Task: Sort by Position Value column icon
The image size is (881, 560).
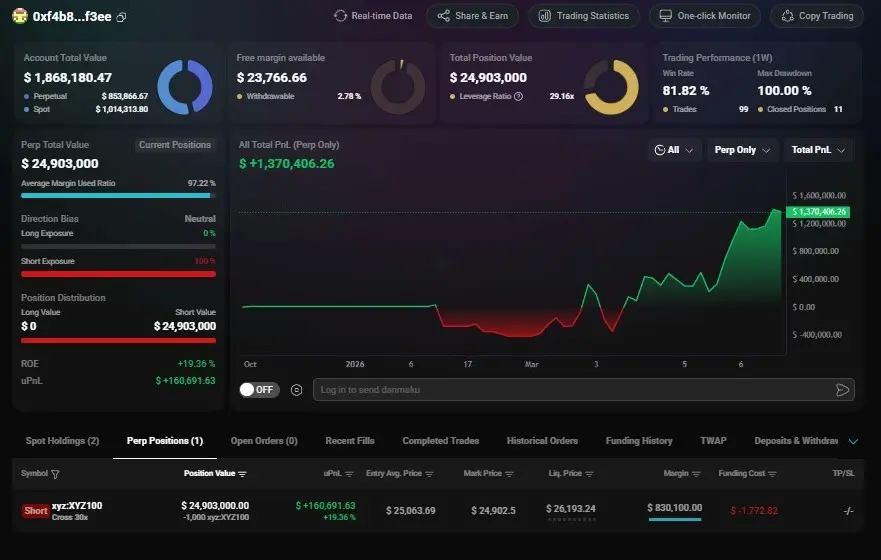Action: (242, 474)
